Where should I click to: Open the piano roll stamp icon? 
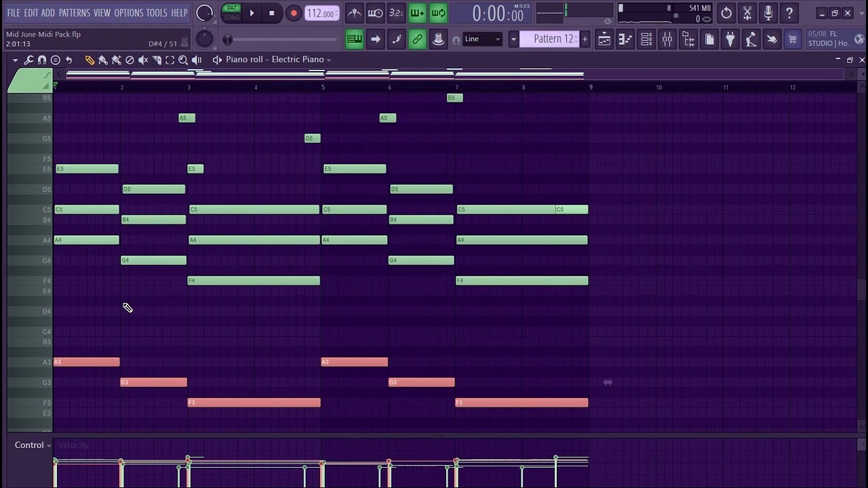click(56, 60)
